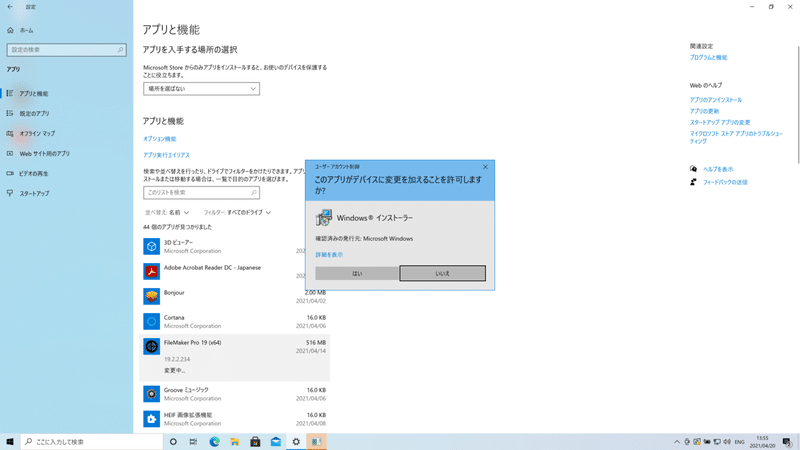Open マイクロソフト ストア アプリのトラブルシューティング link
Viewport: 800px width, 450px height.
click(x=736, y=137)
